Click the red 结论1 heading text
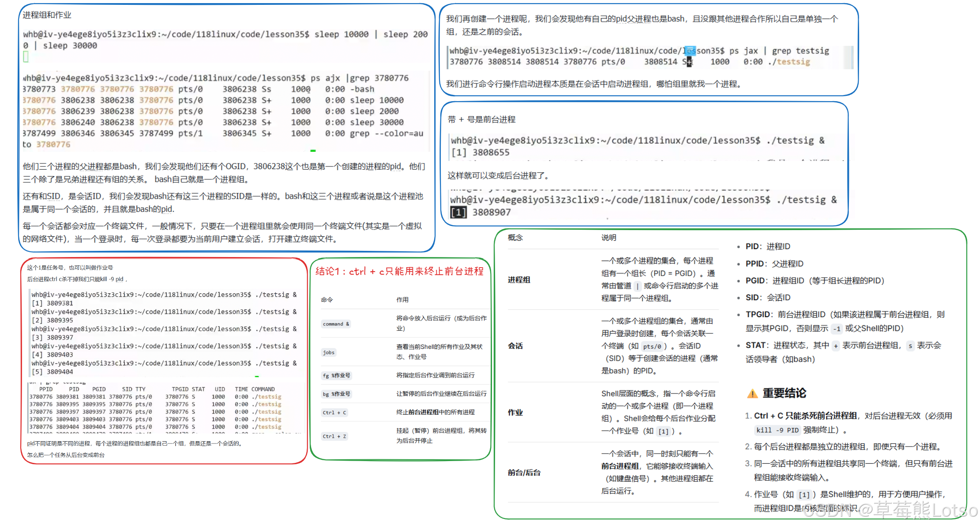 click(x=399, y=271)
